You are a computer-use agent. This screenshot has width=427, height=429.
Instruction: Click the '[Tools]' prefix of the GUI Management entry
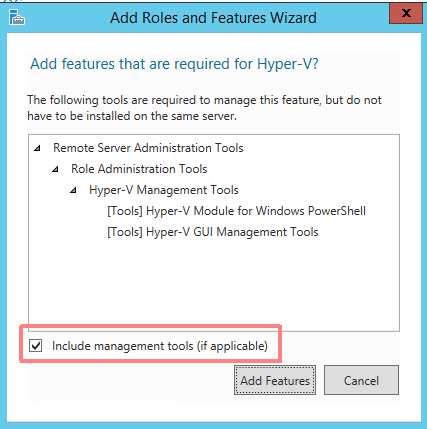pyautogui.click(x=125, y=232)
